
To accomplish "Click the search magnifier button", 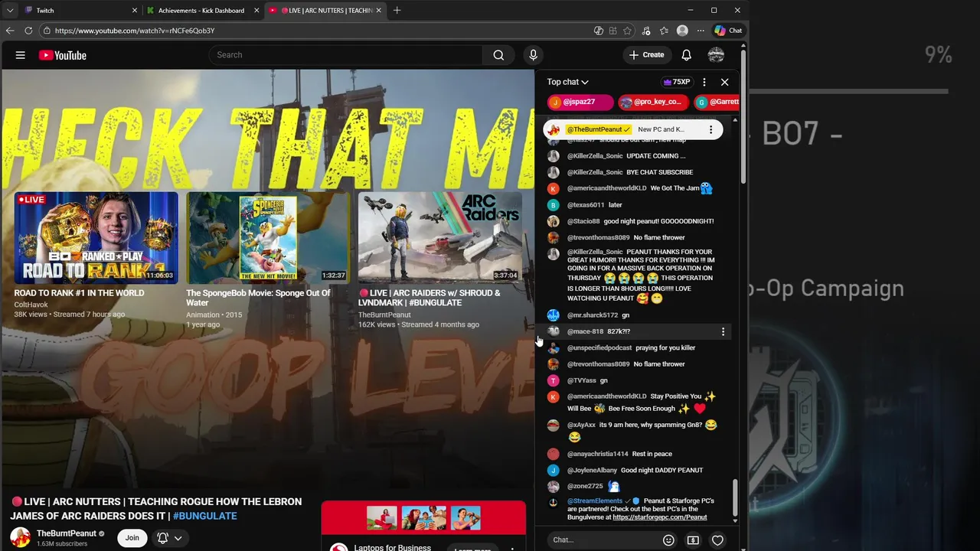I will 498,55.
